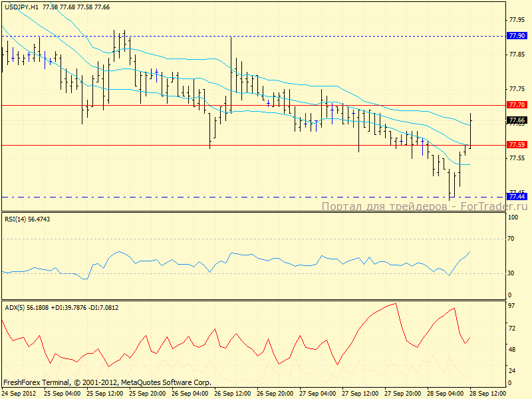Screen dimensions: 532x399
Task: Click the 24 Sep 2012 date label
Action: [x=19, y=393]
